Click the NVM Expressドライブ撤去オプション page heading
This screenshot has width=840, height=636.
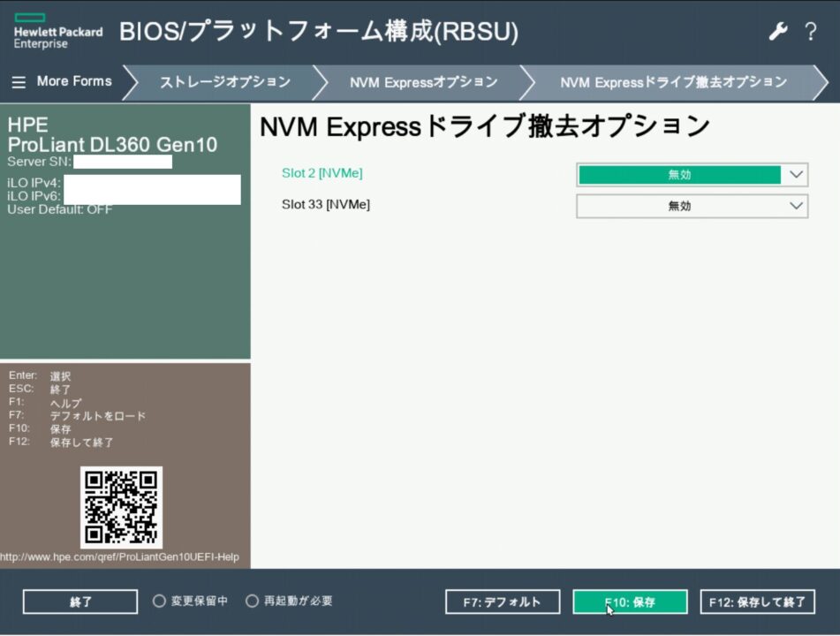[x=485, y=126]
